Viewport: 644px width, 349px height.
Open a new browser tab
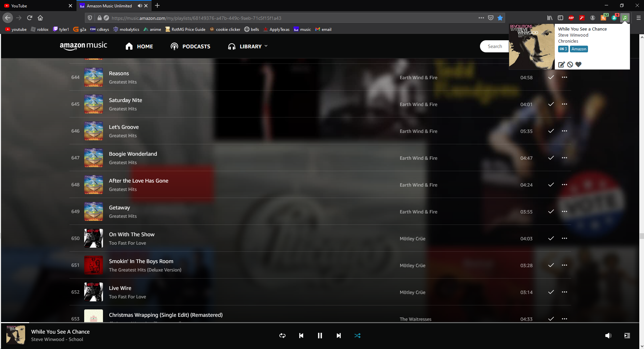click(x=157, y=5)
